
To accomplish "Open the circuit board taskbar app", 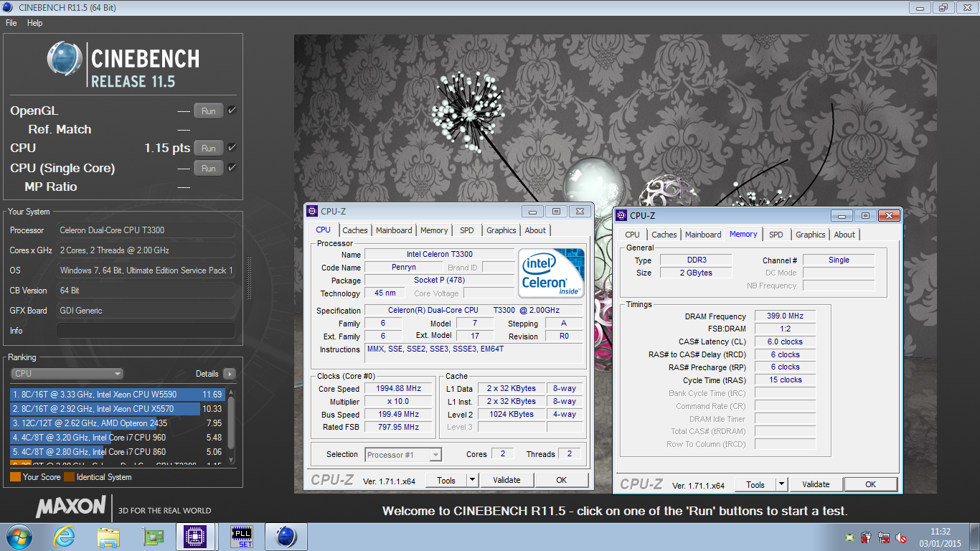I will tap(154, 537).
